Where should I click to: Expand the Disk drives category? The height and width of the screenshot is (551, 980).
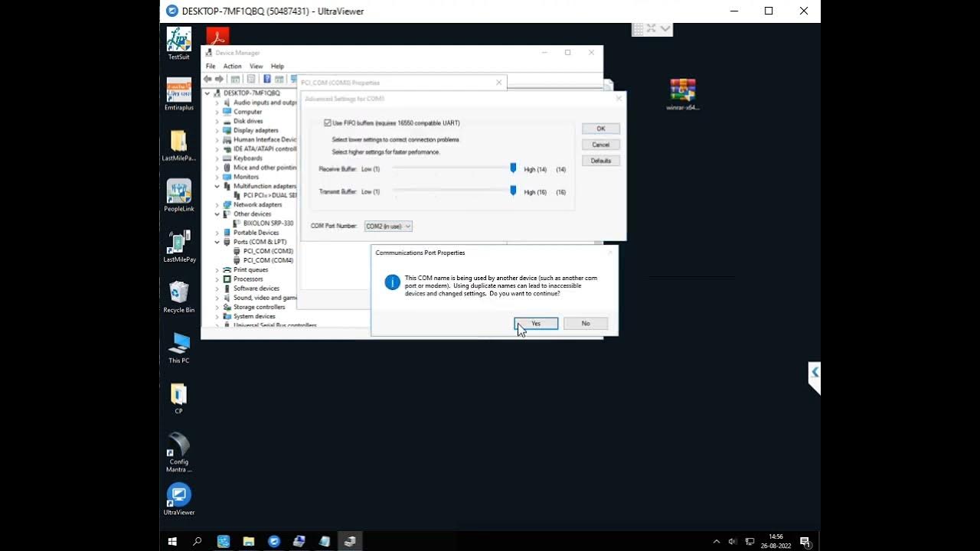[x=217, y=121]
